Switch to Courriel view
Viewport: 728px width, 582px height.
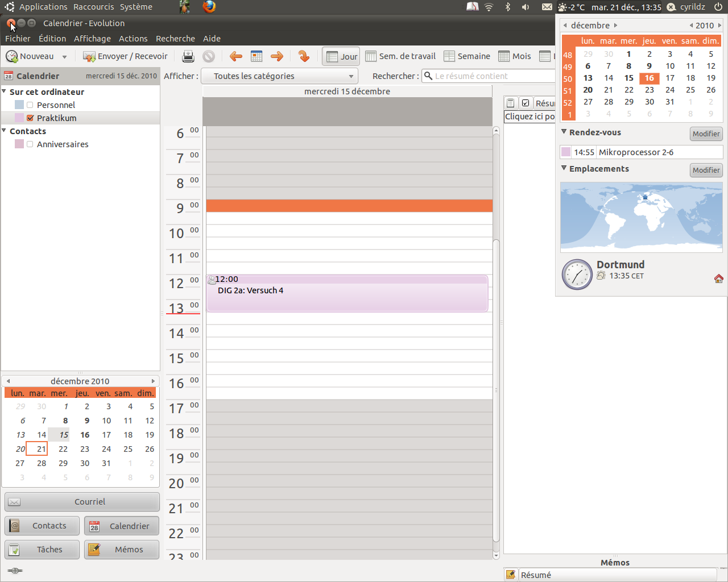82,502
